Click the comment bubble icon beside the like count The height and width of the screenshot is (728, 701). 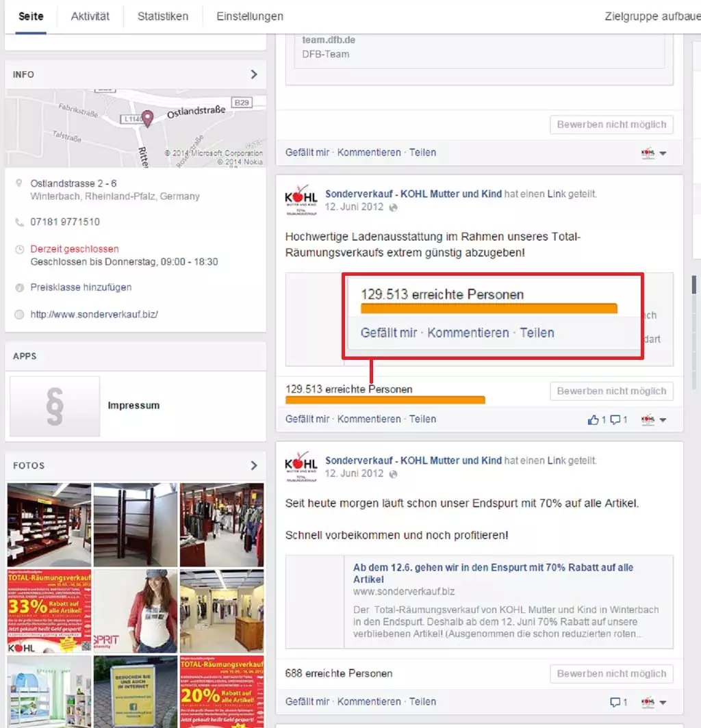click(615, 419)
